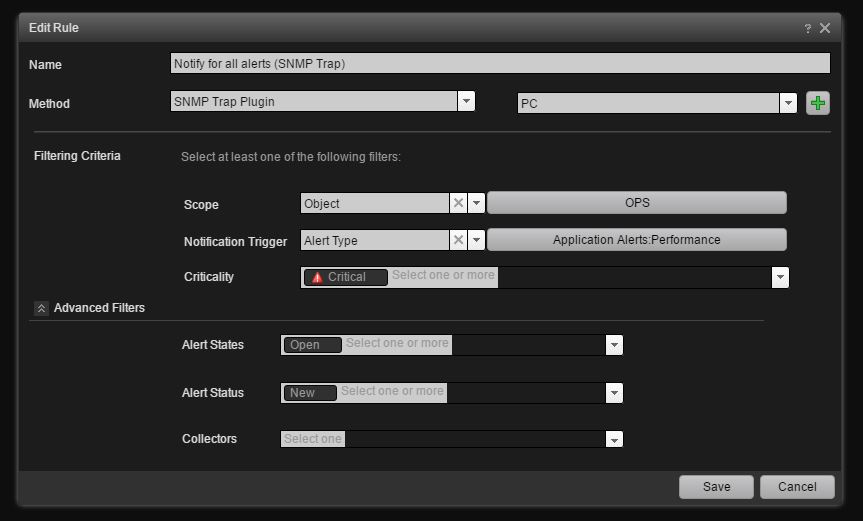Click the Alert States 'Select one or more' placeholder
The image size is (863, 521).
(x=397, y=343)
